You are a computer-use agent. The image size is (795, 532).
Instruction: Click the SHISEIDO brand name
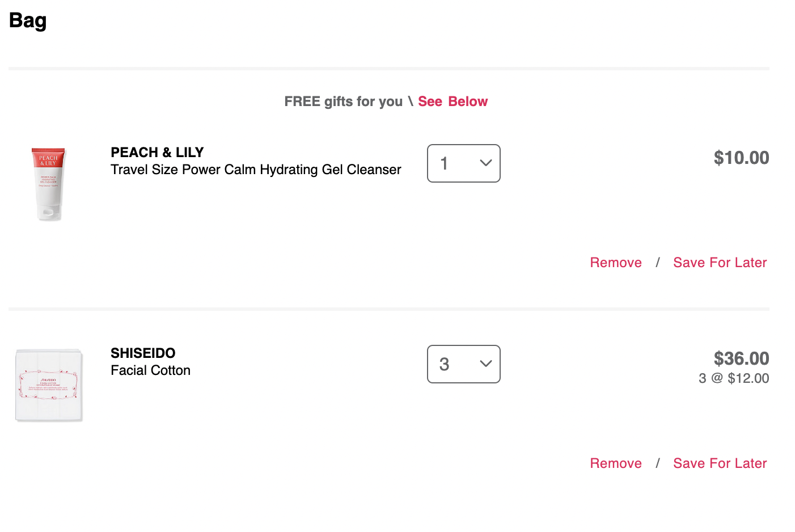pos(143,353)
